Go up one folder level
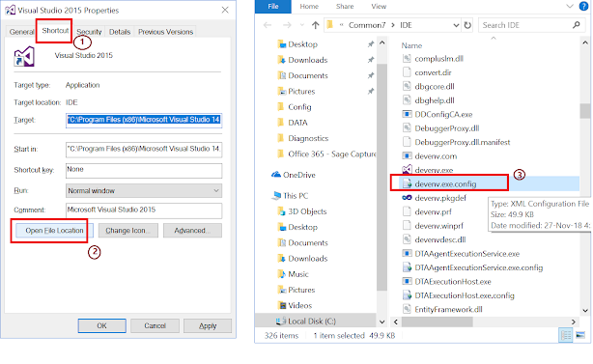The height and width of the screenshot is (364, 593). click(x=316, y=25)
